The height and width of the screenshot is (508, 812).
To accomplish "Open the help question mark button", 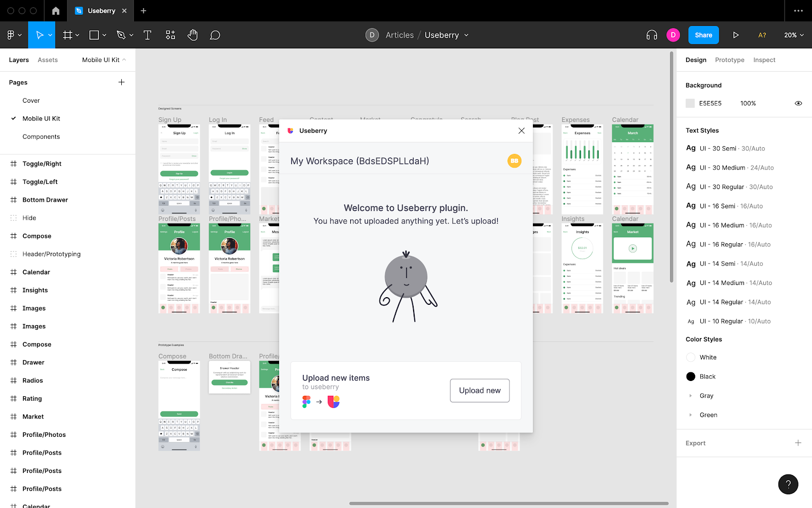I will point(788,484).
